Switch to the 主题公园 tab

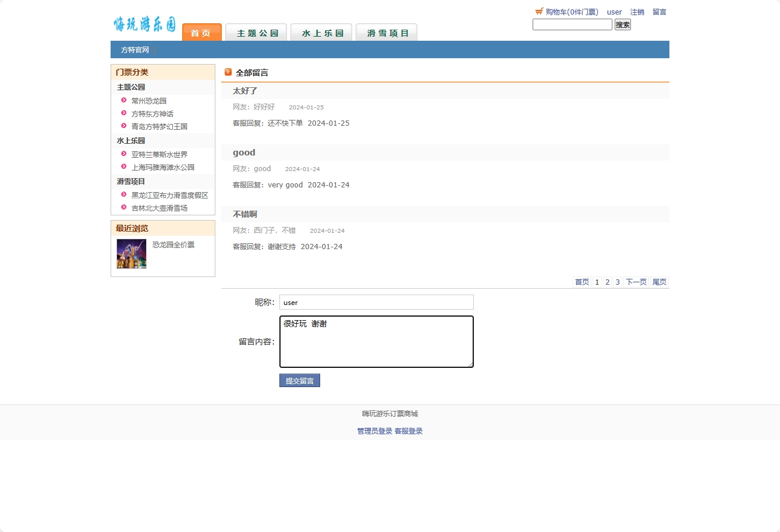click(256, 33)
